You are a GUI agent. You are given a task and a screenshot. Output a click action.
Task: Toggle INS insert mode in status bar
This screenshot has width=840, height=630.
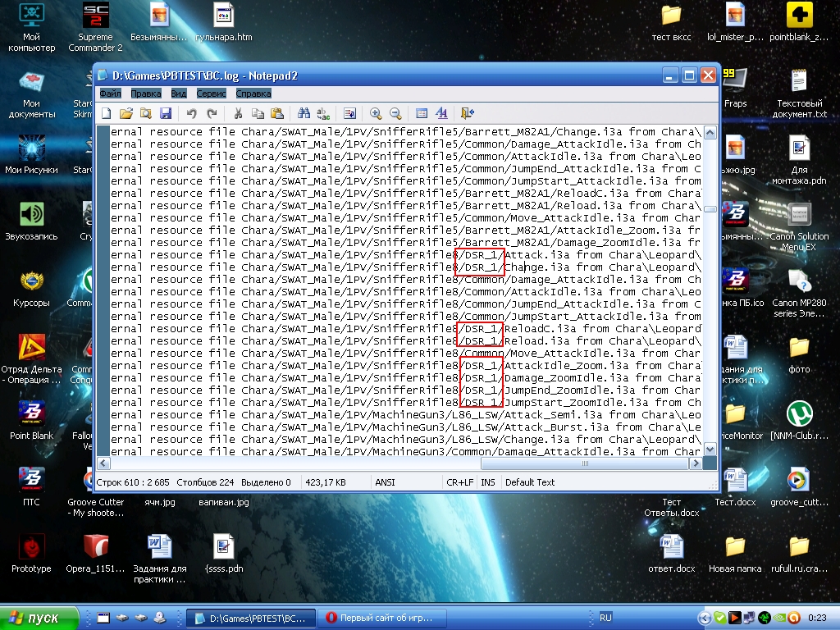(x=488, y=482)
